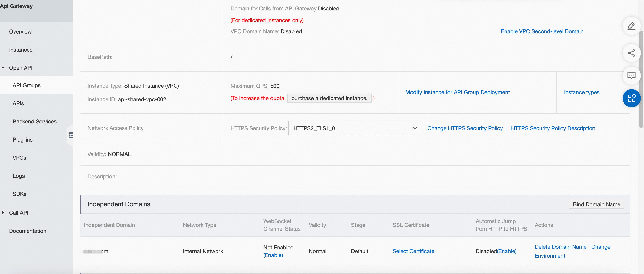Open the feedback chat bubble icon
This screenshot has height=274, width=644.
631,75
